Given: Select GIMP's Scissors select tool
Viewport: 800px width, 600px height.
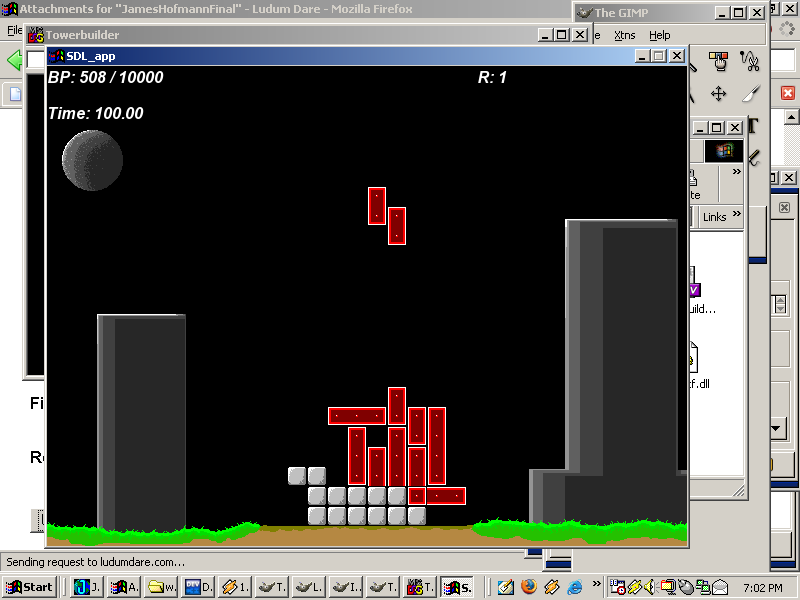Looking at the screenshot, I should point(750,61).
